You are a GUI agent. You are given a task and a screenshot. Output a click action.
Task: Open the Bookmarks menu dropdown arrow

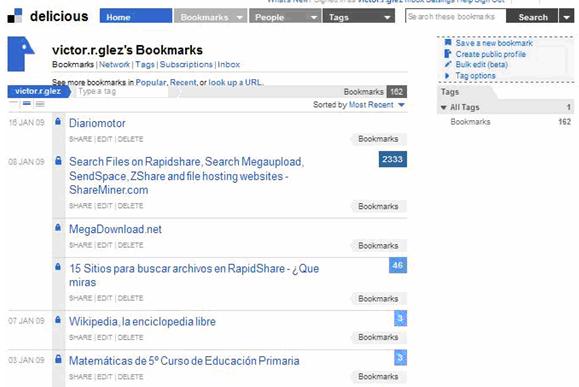(x=240, y=17)
